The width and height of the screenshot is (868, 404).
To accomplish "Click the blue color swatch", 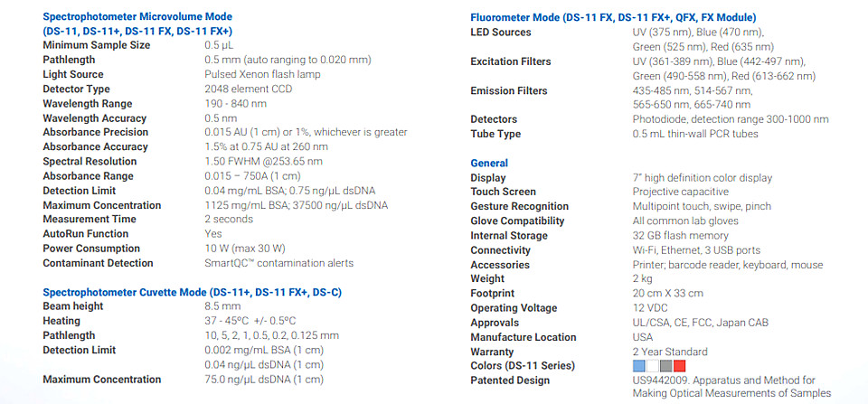I will pos(639,366).
